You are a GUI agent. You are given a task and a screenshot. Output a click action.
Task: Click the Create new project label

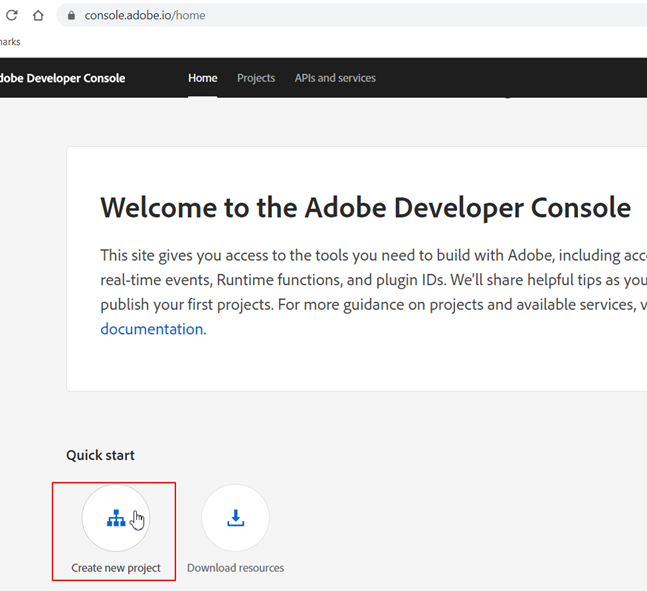coord(116,568)
